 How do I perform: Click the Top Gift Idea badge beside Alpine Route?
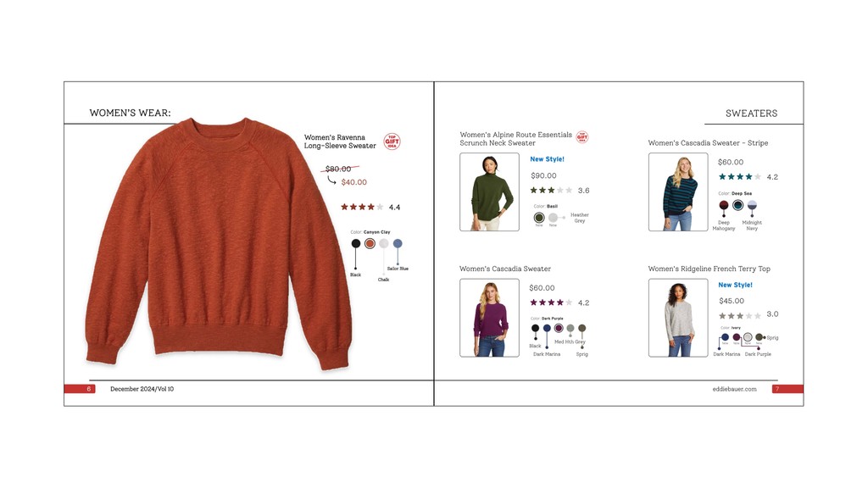click(581, 136)
